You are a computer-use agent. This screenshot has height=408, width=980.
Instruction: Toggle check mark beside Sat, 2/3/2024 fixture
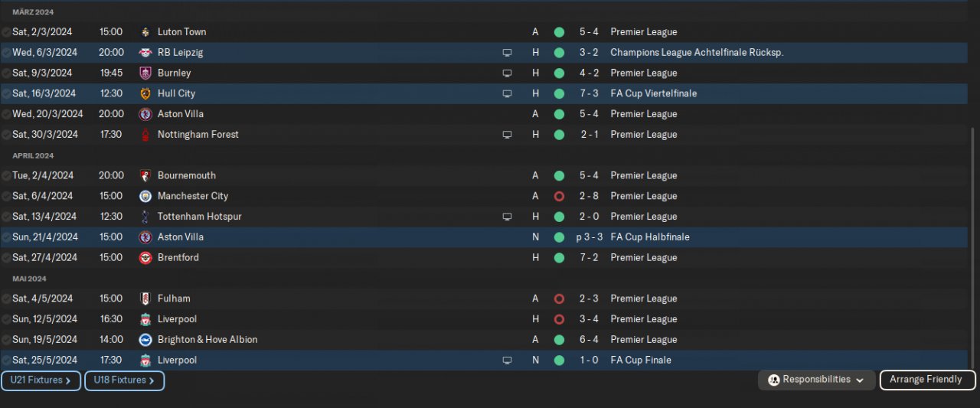click(6, 32)
